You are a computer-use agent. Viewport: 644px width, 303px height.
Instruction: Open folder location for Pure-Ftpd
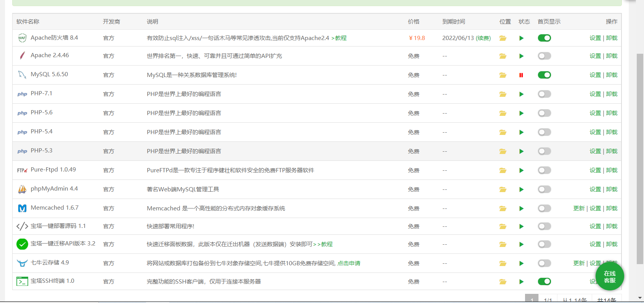point(503,170)
